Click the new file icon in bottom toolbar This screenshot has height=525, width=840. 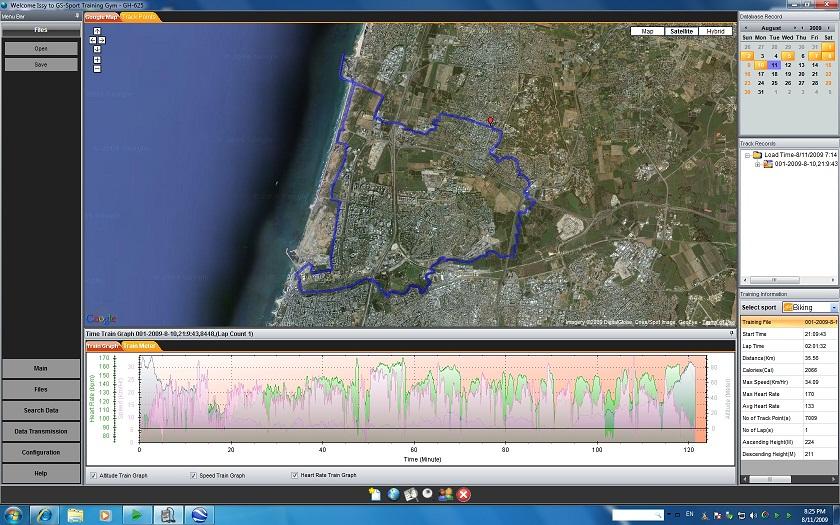(x=375, y=494)
